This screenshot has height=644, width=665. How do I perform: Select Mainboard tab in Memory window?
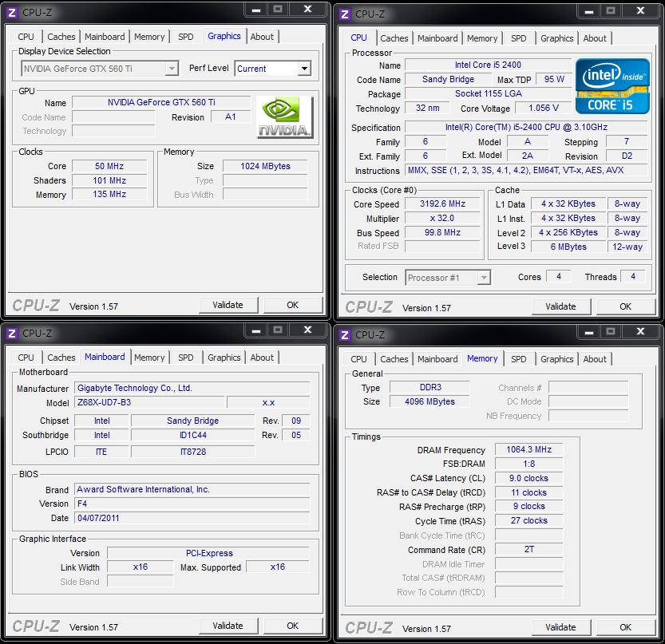pos(437,360)
